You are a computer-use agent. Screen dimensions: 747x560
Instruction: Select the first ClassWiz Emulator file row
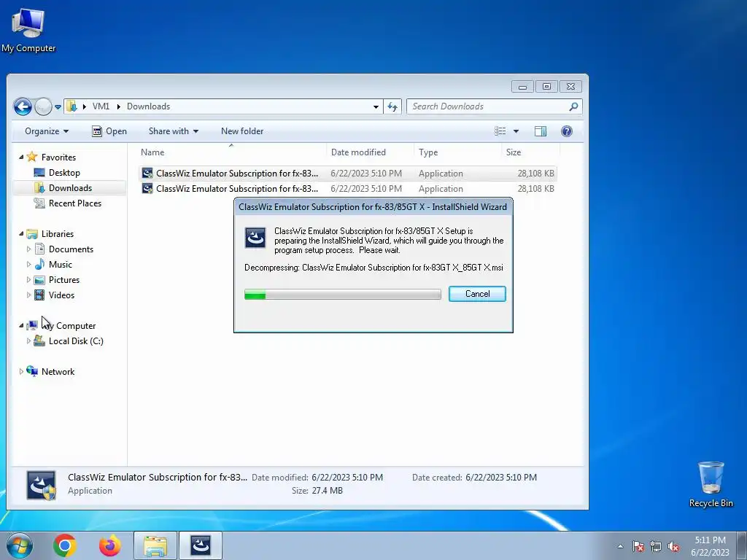point(348,174)
